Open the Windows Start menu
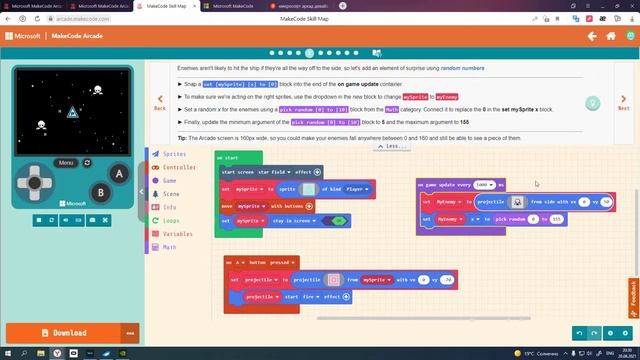This screenshot has width=640, height=360. (7, 353)
